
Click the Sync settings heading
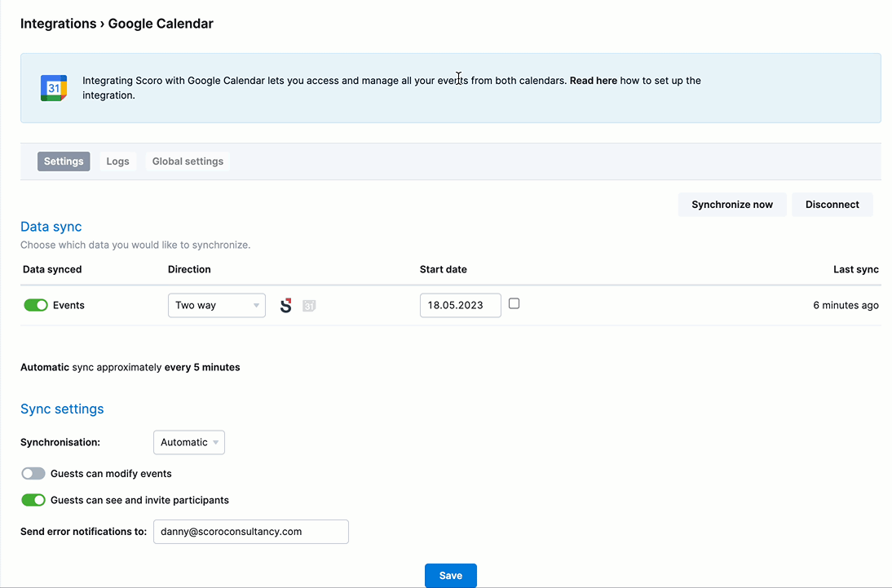(x=62, y=409)
